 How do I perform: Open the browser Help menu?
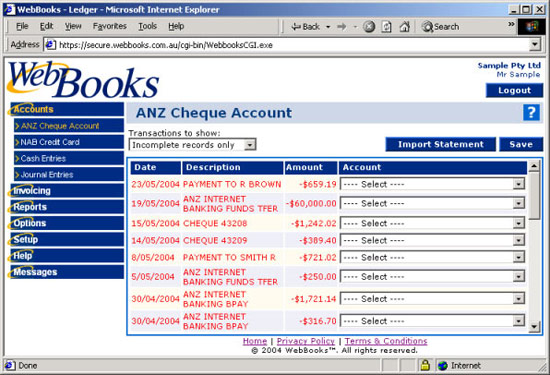click(x=176, y=26)
